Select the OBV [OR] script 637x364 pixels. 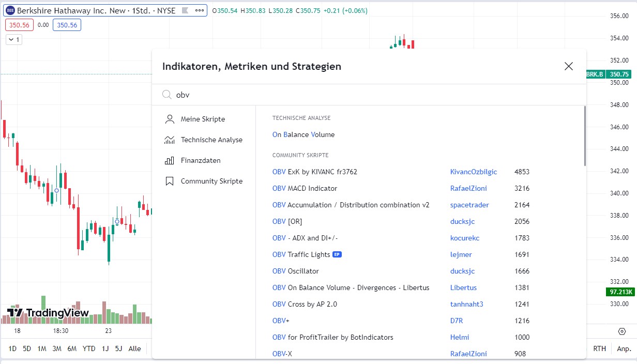tap(287, 221)
